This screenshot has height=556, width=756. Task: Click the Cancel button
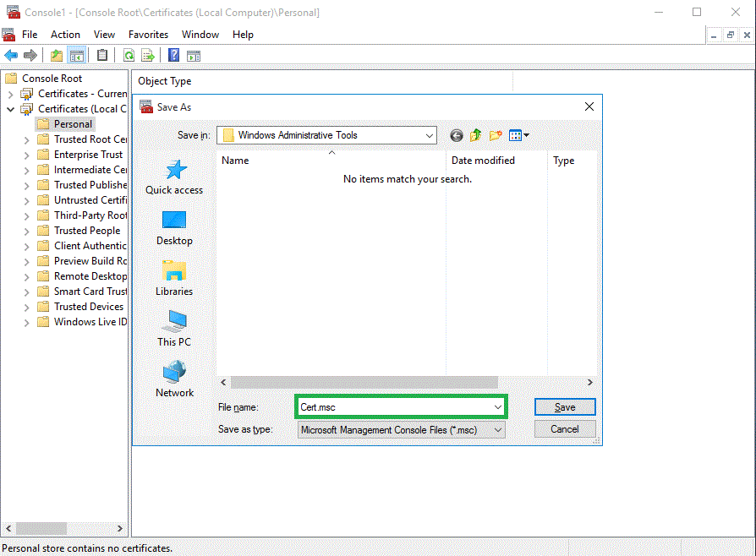[565, 429]
